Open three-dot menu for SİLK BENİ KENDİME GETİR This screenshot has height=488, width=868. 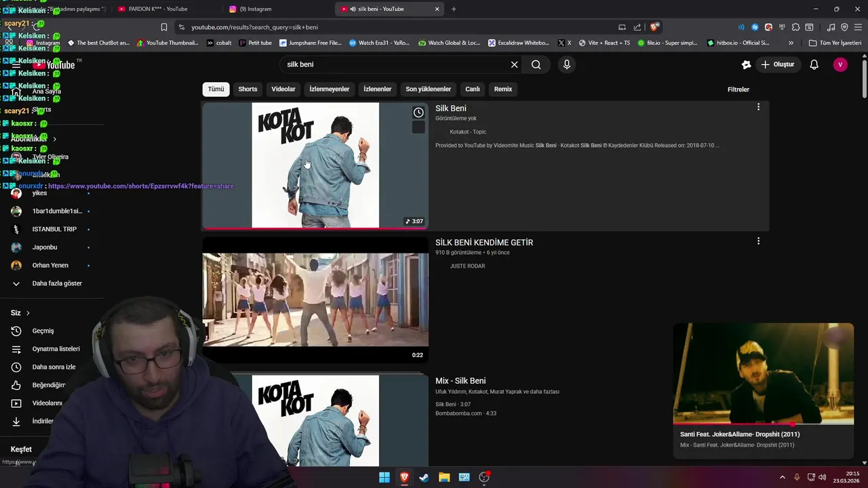(x=758, y=241)
